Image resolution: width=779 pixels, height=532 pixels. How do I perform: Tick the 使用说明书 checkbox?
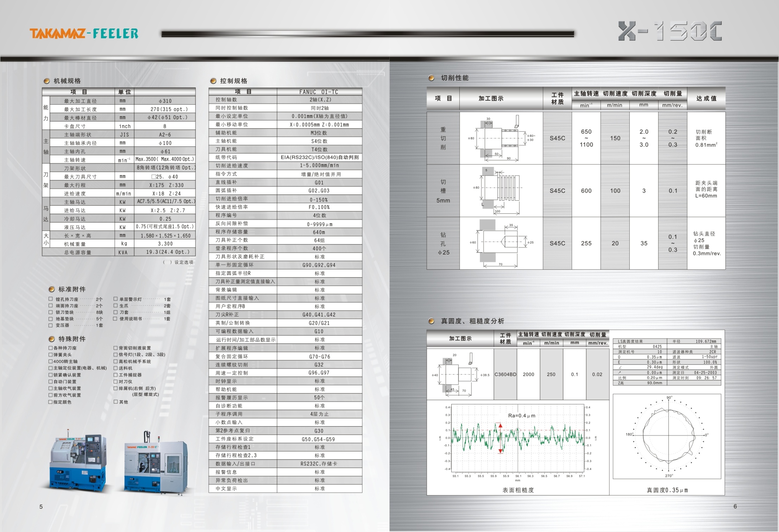coord(115,319)
